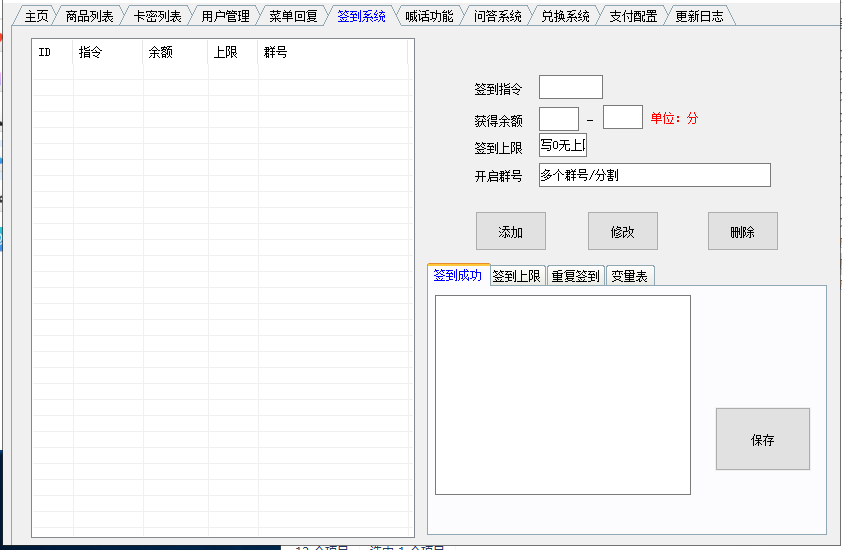Select the 菜单回复 tab
Screen dimensions: 842x550
(293, 16)
